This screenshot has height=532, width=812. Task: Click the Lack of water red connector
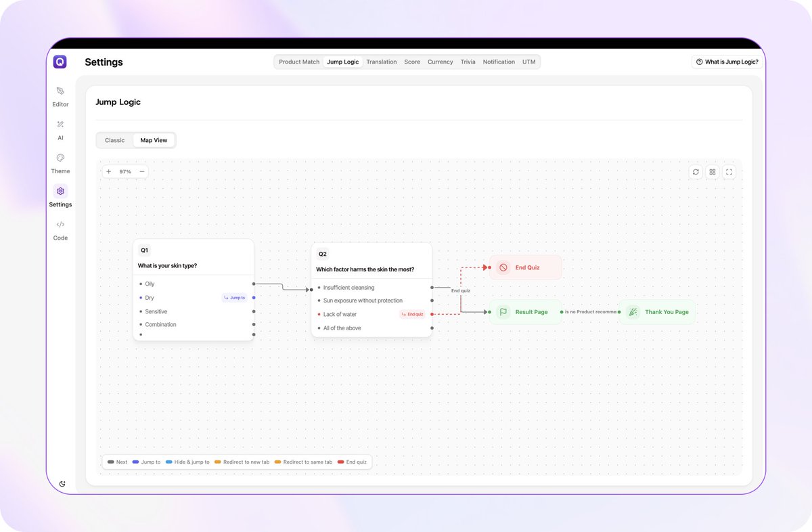432,314
